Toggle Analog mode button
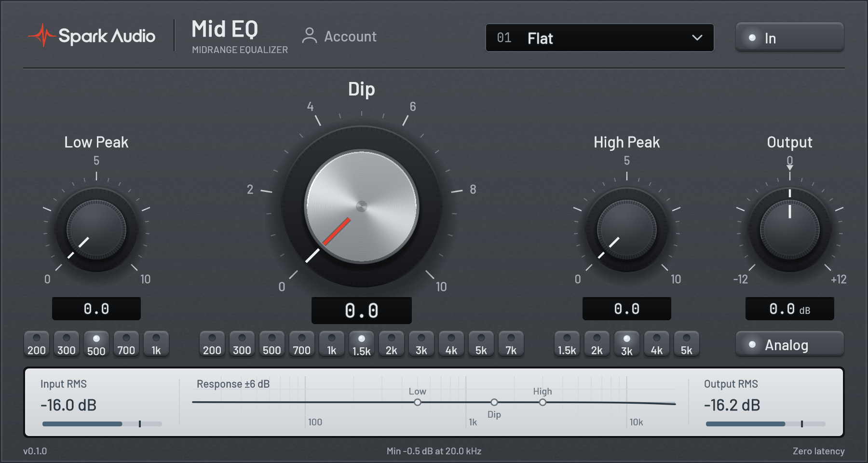The width and height of the screenshot is (868, 463). (789, 344)
